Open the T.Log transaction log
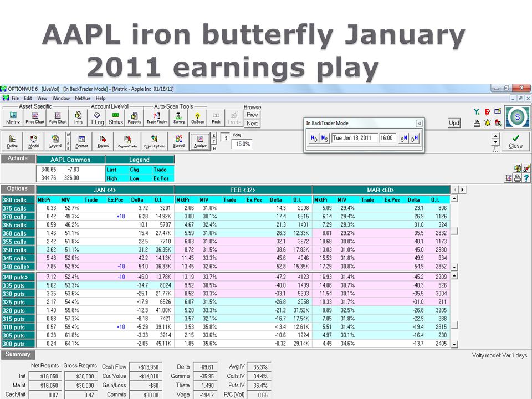532x399 pixels. point(96,119)
